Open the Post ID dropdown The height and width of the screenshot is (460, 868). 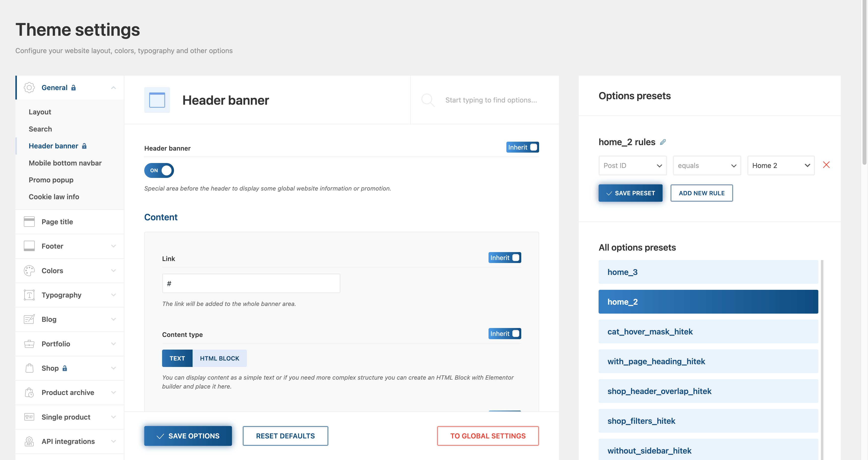pyautogui.click(x=632, y=165)
